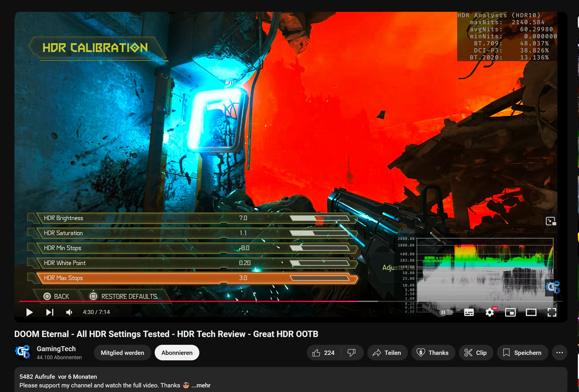Click the 4:30 / 7:14 time display
The width and height of the screenshot is (579, 392).
(96, 312)
